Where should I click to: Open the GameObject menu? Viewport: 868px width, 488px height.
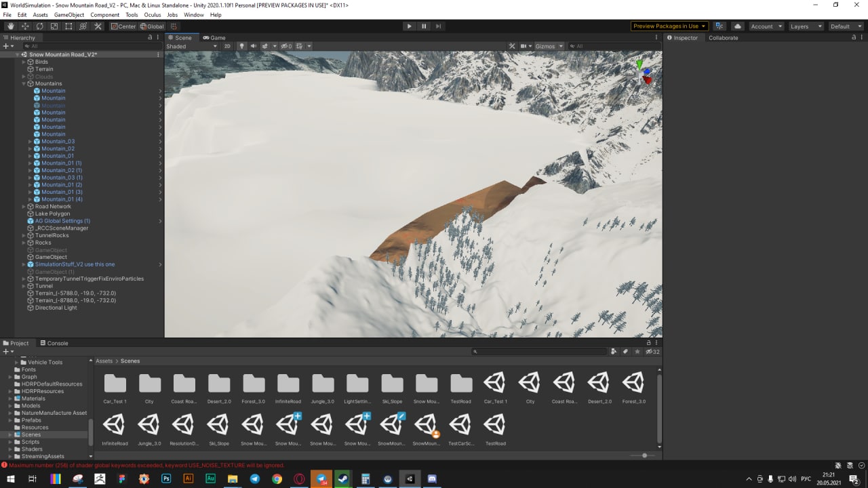pos(69,15)
